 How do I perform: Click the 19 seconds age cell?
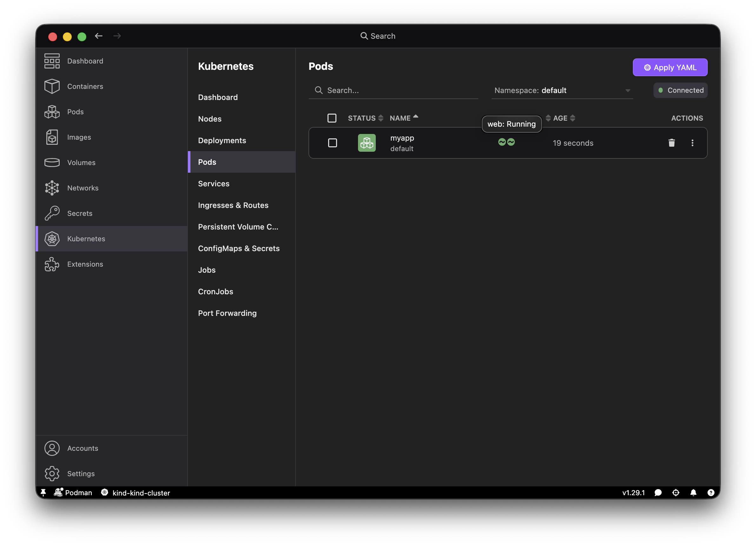pos(573,143)
